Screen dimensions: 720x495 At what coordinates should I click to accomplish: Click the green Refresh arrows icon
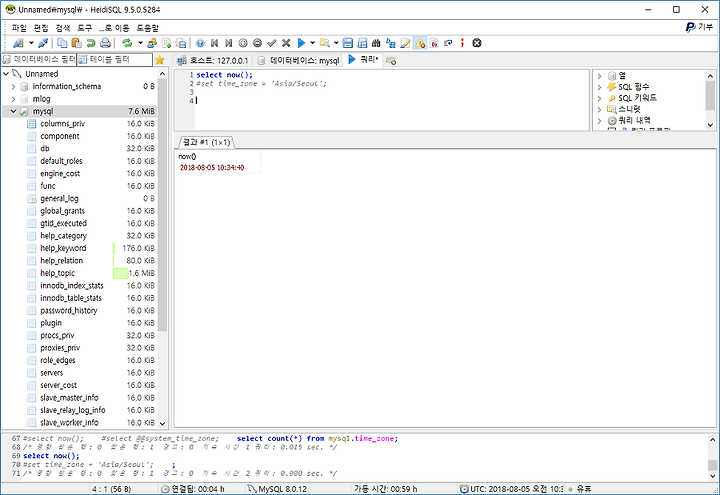point(127,43)
